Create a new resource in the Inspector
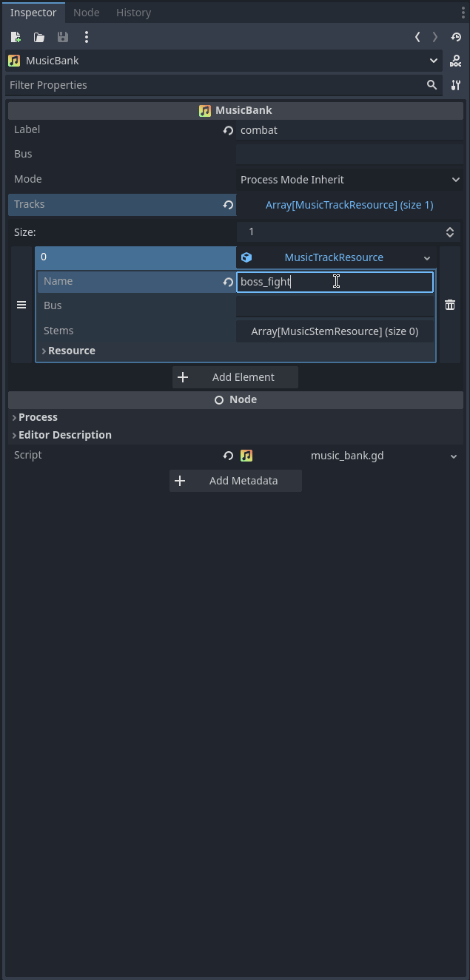The width and height of the screenshot is (470, 980). click(x=15, y=37)
